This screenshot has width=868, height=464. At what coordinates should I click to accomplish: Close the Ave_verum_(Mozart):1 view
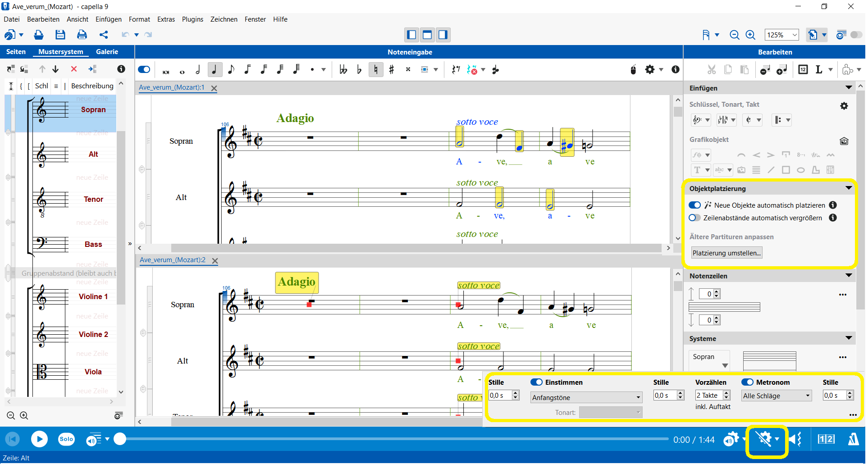[x=215, y=88]
